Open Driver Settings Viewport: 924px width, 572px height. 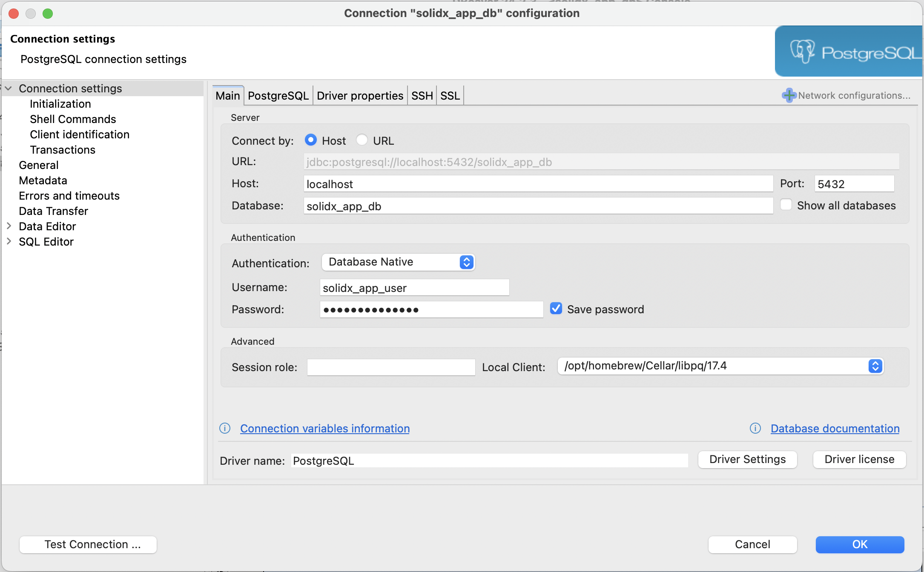747,460
